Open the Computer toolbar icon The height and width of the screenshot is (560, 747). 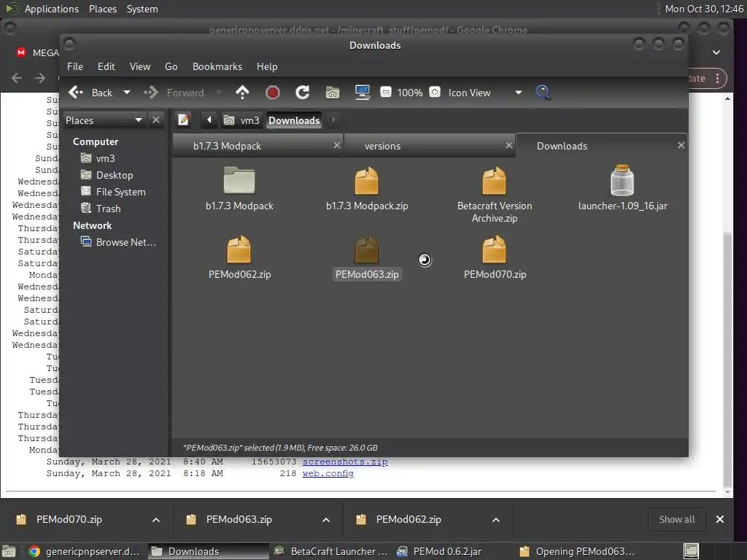pos(363,93)
